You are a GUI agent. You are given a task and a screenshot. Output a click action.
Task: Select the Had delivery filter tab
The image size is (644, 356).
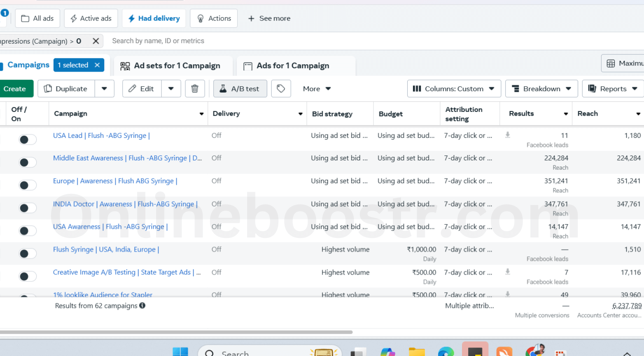pos(154,19)
